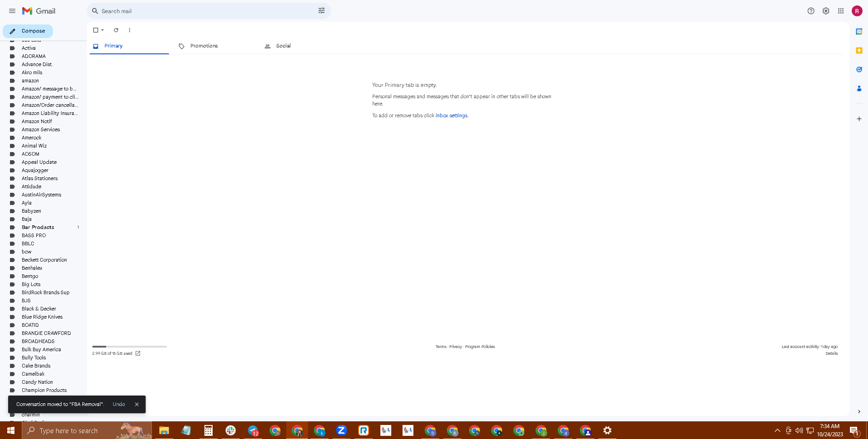Undo the move to FBA Removal
The width and height of the screenshot is (868, 439).
(x=119, y=405)
